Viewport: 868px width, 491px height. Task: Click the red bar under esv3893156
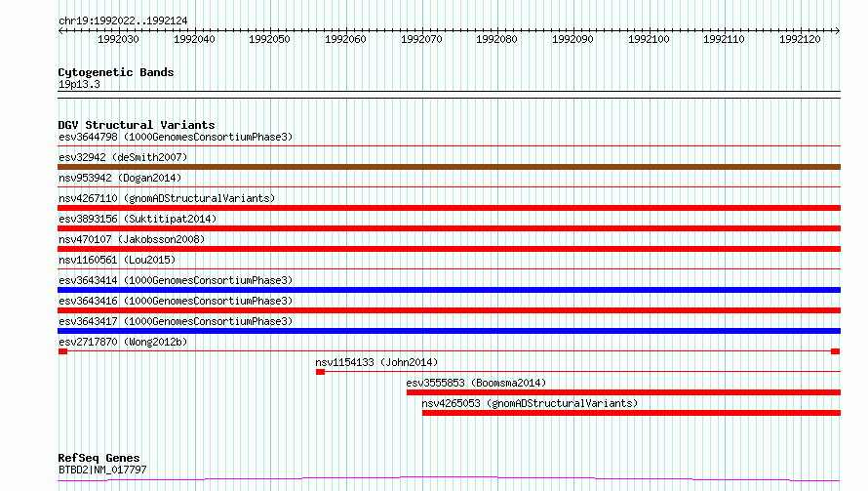[449, 228]
